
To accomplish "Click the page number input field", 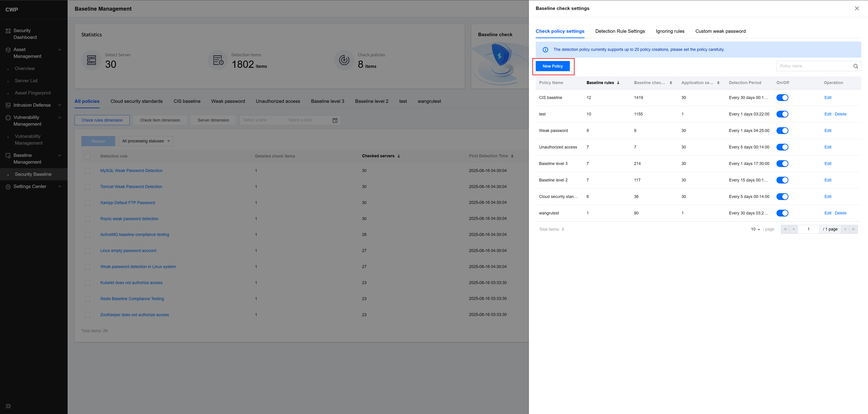I will point(808,229).
